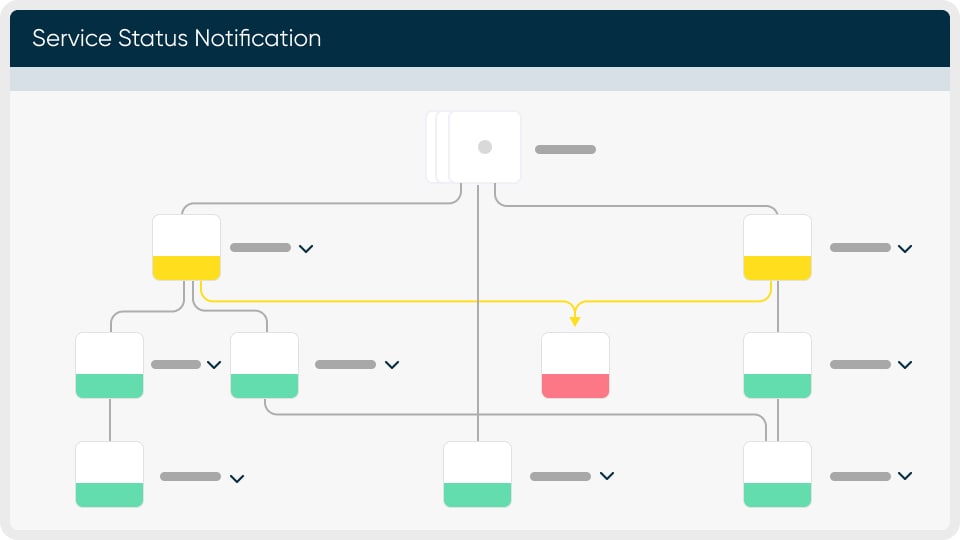Click the middle-row green node below right yellow node
Screen dimensions: 960x540
click(777, 365)
